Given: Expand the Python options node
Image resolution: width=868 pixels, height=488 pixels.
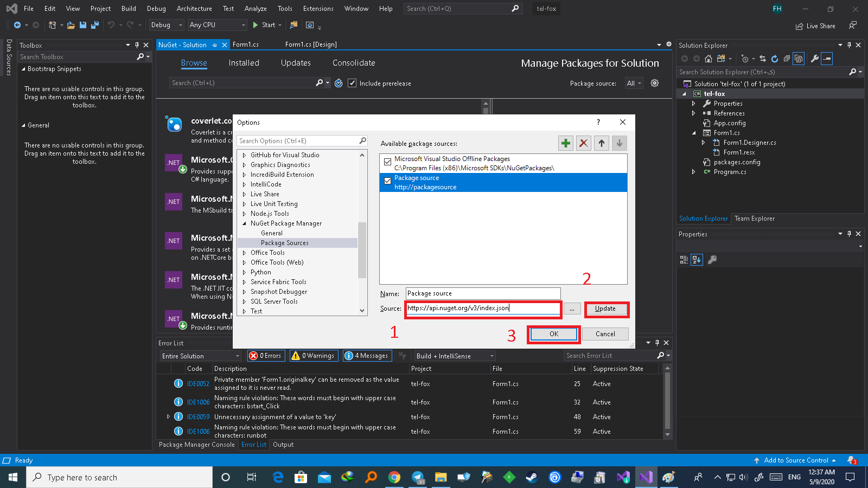Looking at the screenshot, I should click(x=244, y=272).
